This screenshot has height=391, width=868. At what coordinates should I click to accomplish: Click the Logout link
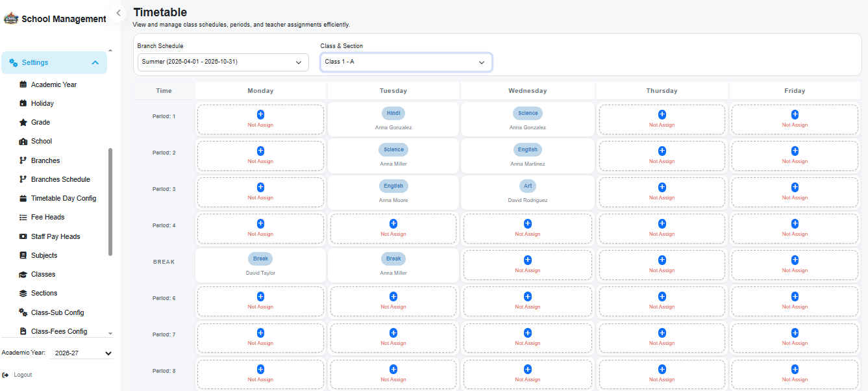tap(23, 375)
